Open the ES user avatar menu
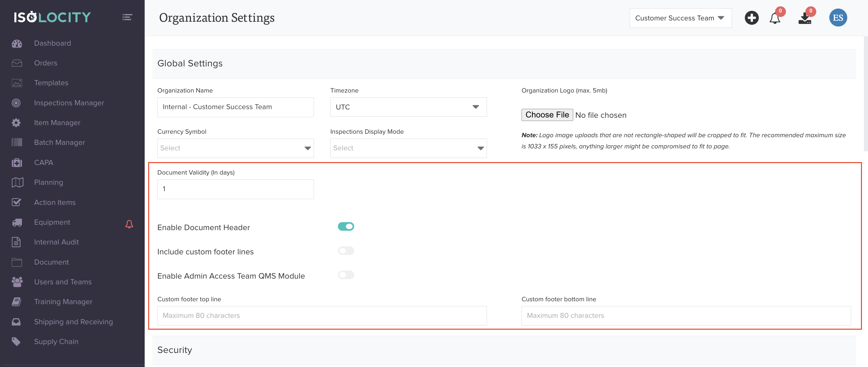This screenshot has width=868, height=367. 838,18
